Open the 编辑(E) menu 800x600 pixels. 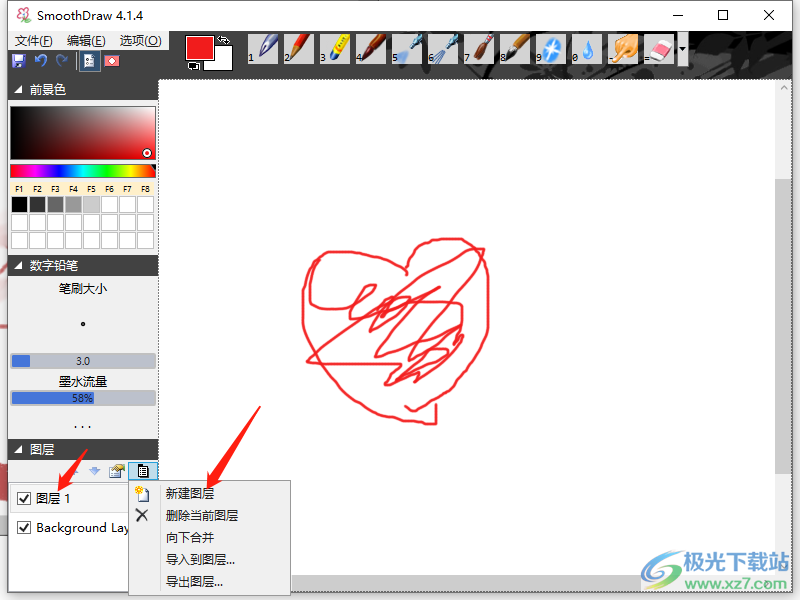[x=86, y=41]
